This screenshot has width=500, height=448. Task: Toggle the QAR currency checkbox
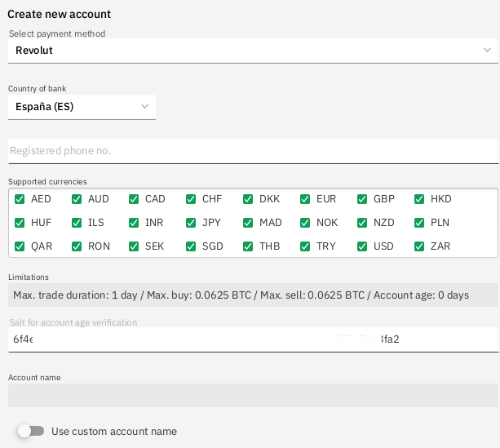coord(20,246)
